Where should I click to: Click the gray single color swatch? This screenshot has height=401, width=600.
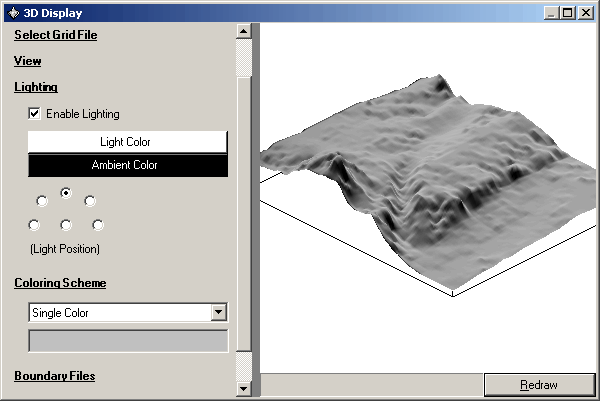click(128, 341)
